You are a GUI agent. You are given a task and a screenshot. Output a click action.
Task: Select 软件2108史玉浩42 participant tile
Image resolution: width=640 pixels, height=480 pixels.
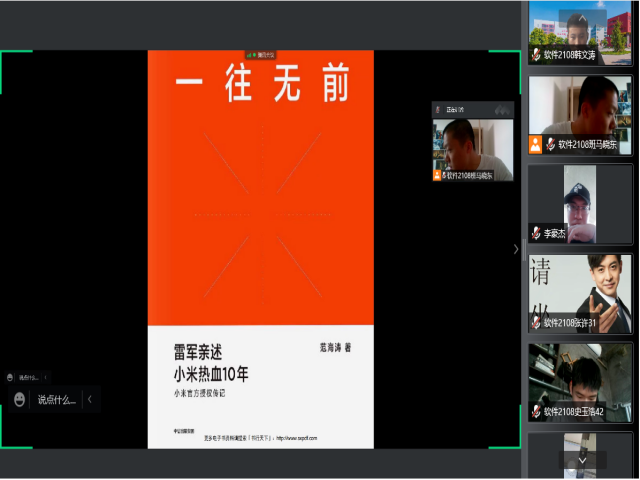click(x=580, y=382)
